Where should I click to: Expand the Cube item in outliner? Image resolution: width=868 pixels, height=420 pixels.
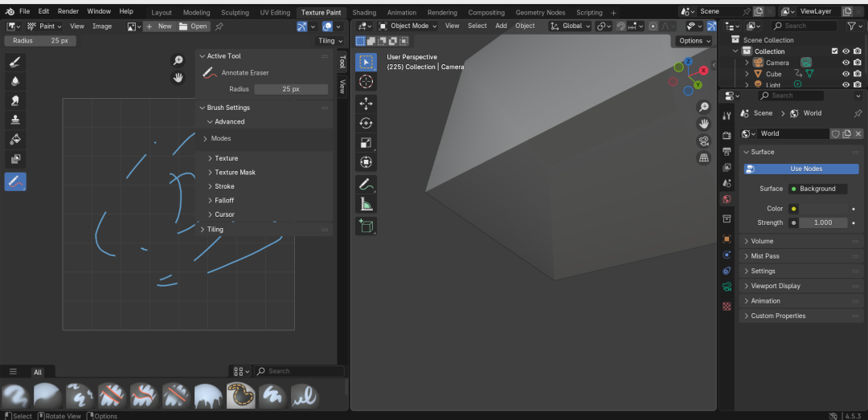pos(747,74)
